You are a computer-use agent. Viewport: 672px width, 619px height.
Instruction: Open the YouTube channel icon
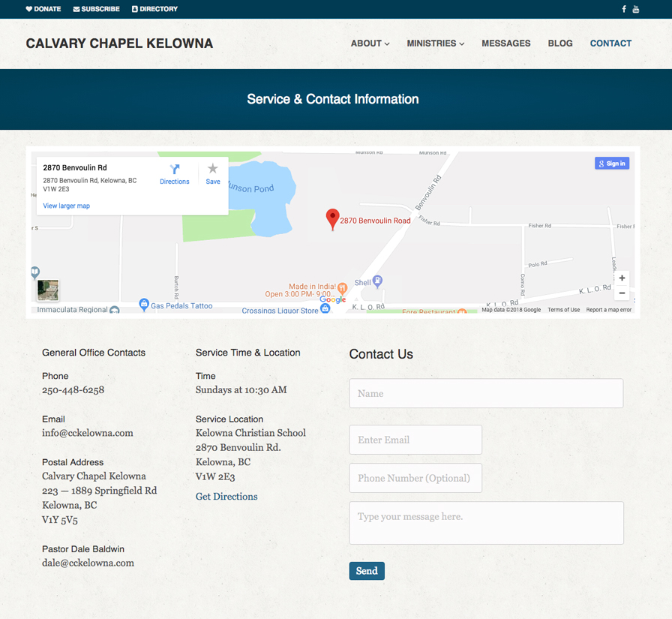coord(636,9)
